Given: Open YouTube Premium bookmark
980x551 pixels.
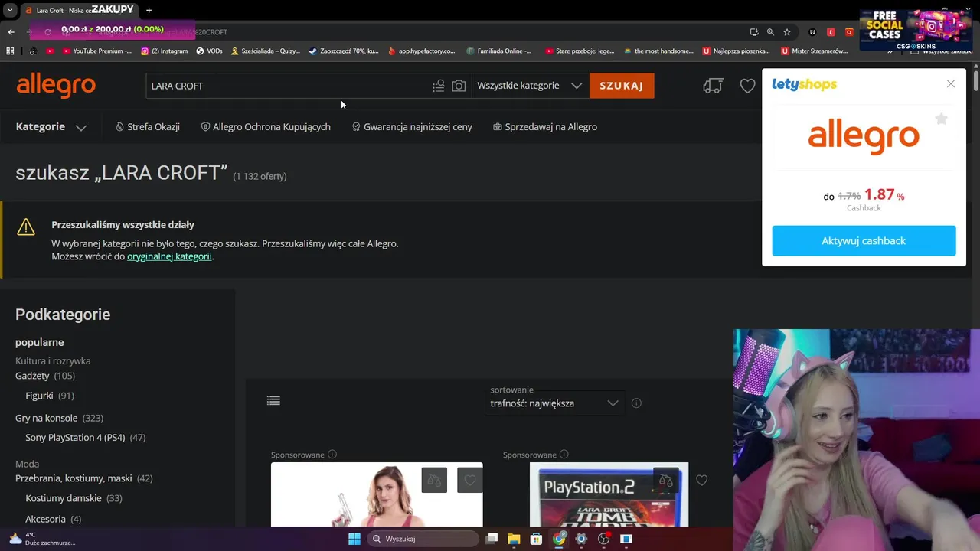Looking at the screenshot, I should pyautogui.click(x=96, y=51).
